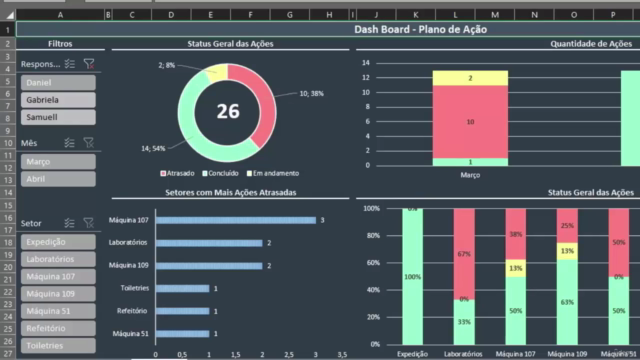The image size is (640, 360).
Task: Filter by responsible Samuell
Action: [x=58, y=117]
